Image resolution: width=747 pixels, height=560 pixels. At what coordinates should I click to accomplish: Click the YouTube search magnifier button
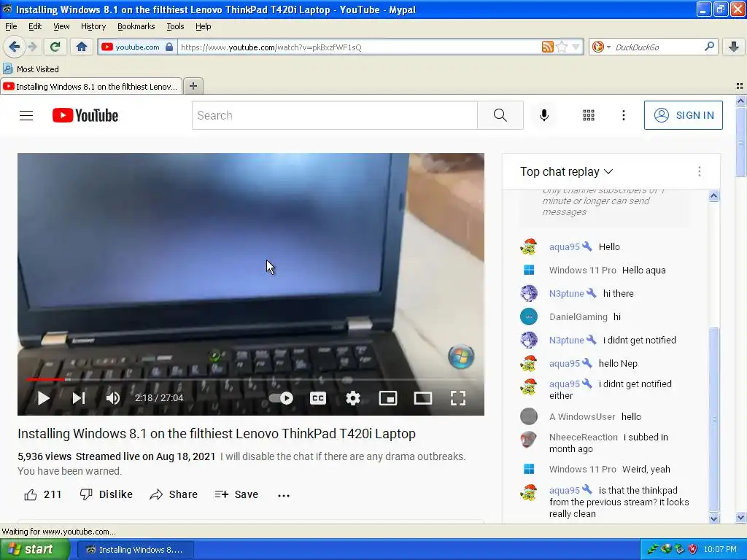[500, 115]
